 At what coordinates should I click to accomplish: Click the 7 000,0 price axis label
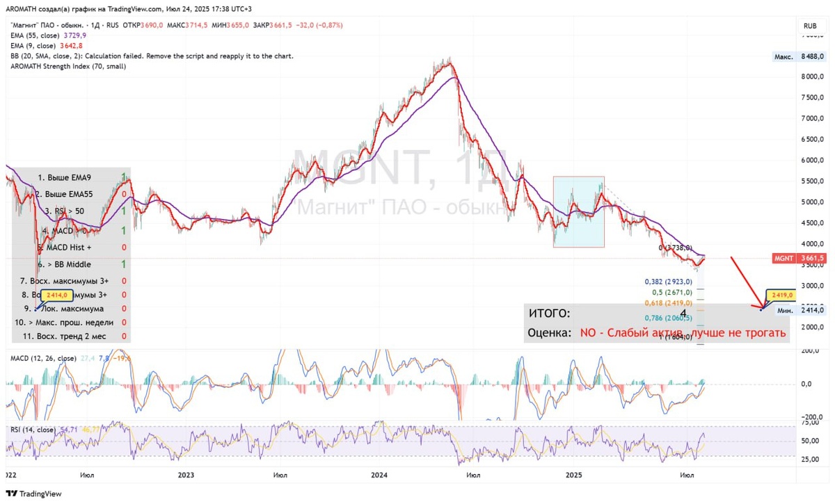813,118
